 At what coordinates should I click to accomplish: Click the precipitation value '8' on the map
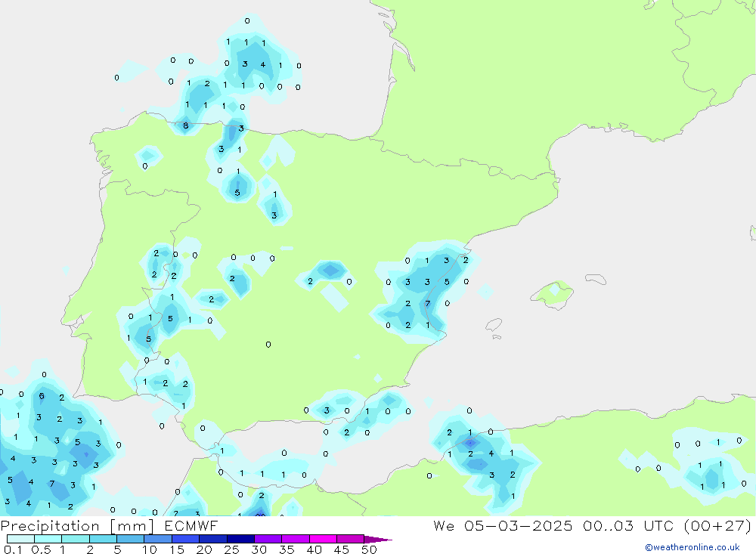coord(186,126)
